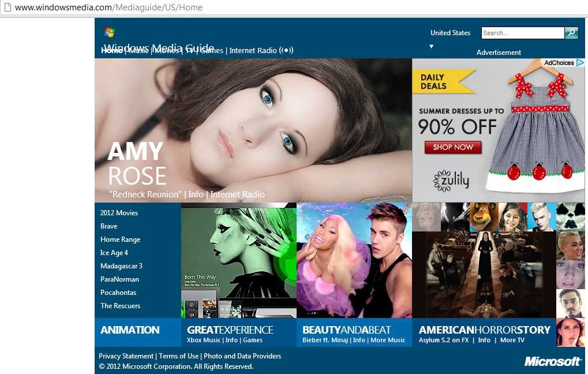Click the short-haired blonde woman thumbnail

[570, 246]
